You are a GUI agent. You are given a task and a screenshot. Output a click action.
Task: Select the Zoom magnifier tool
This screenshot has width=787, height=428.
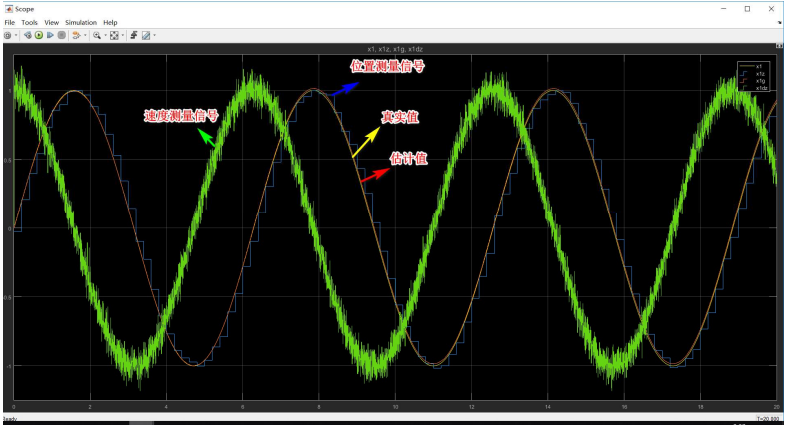click(96, 35)
